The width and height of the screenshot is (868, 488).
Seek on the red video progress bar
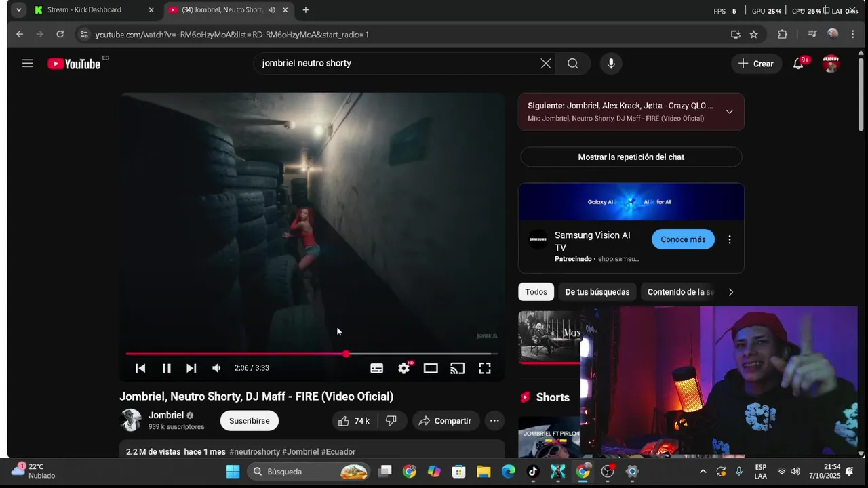point(311,354)
